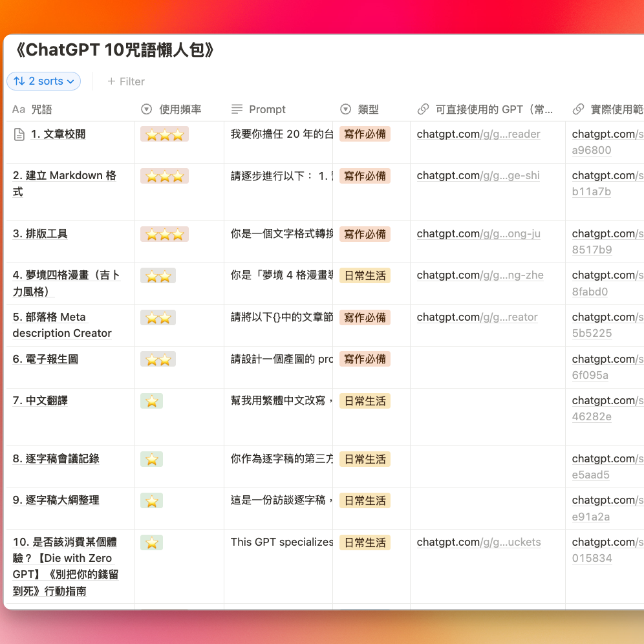Viewport: 644px width, 644px height.
Task: Click 寫作必備 tag in 排版工具 row
Action: pyautogui.click(x=365, y=234)
